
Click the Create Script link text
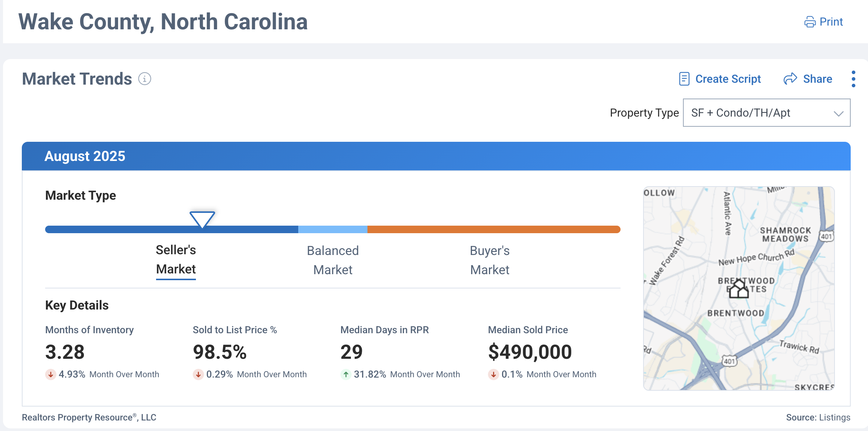click(x=728, y=79)
